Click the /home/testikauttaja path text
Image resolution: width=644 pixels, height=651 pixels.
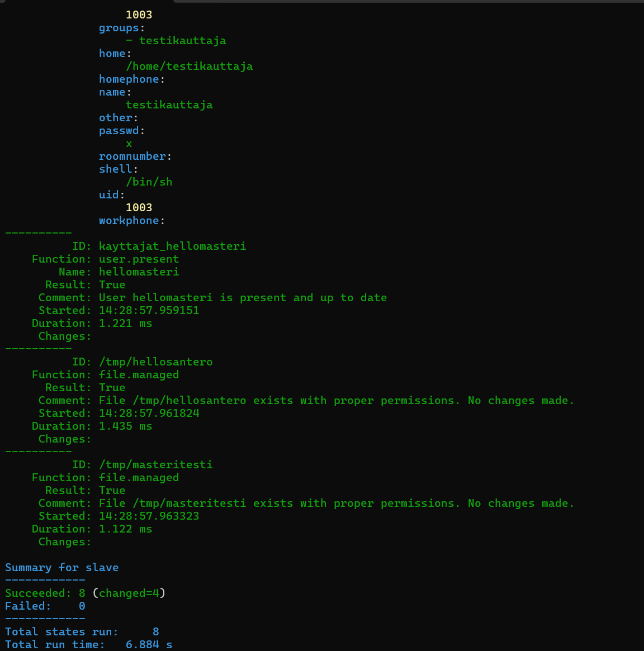pos(189,66)
